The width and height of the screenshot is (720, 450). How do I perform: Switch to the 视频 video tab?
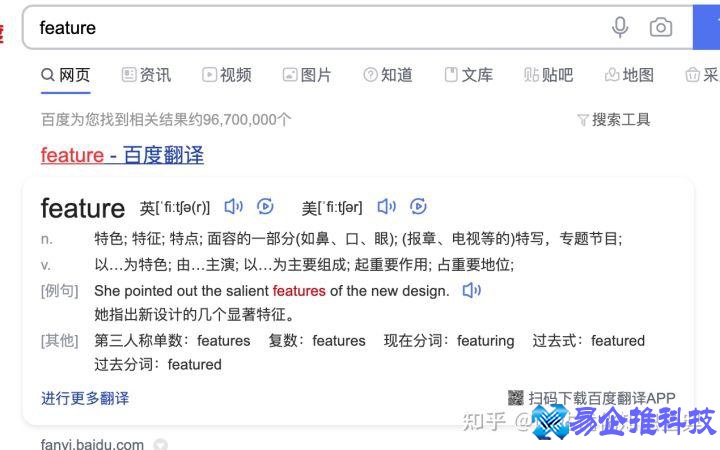227,75
